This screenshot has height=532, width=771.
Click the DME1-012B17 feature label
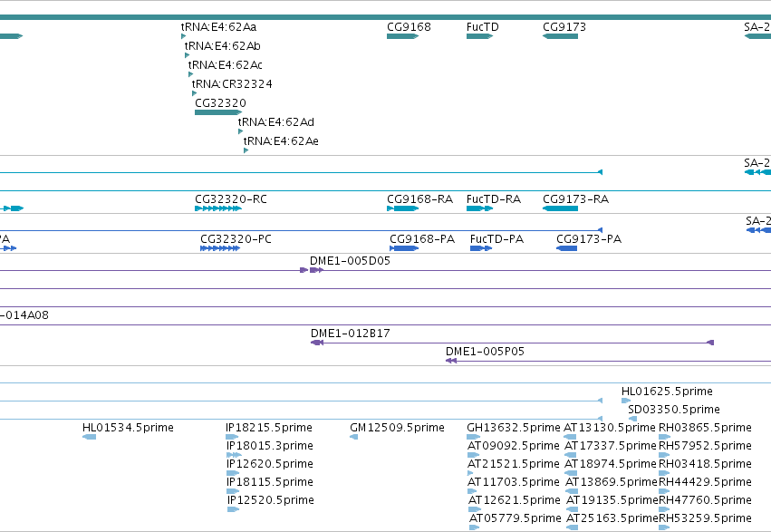(350, 333)
